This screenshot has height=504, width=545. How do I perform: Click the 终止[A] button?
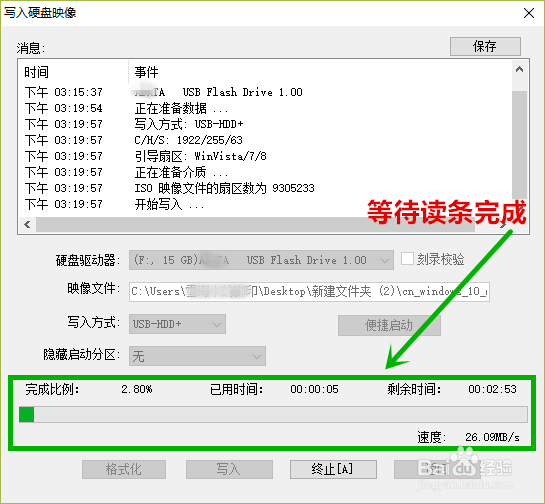[x=333, y=469]
